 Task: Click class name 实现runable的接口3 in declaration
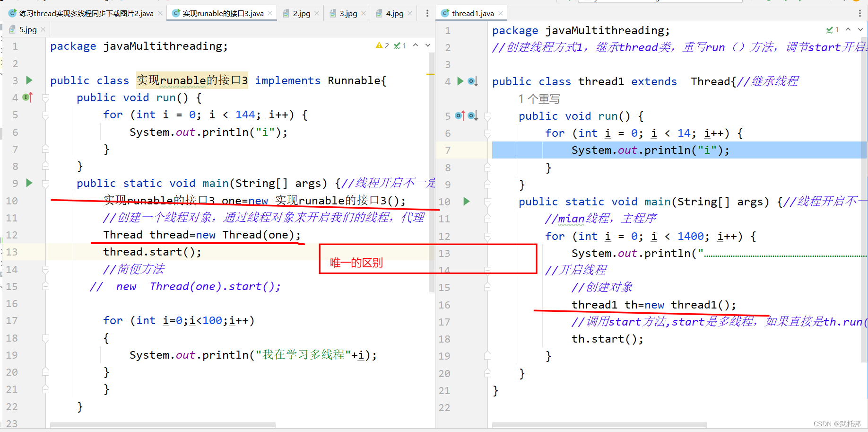(192, 80)
